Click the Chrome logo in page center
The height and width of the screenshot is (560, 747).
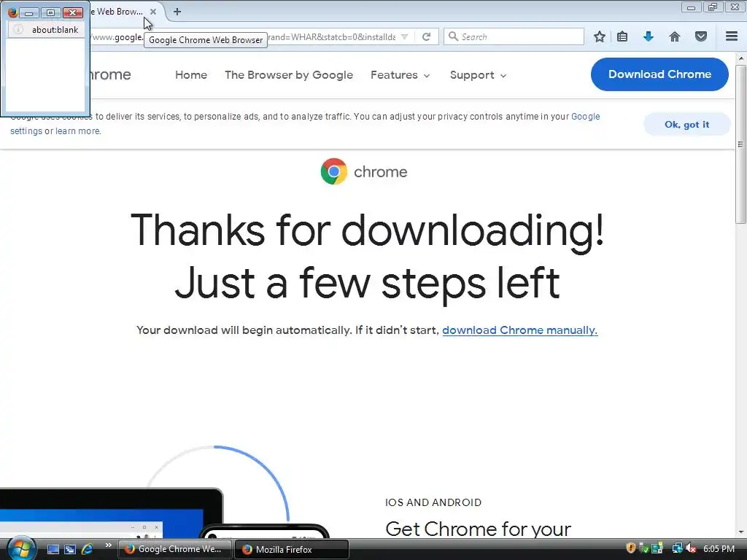[x=364, y=171]
